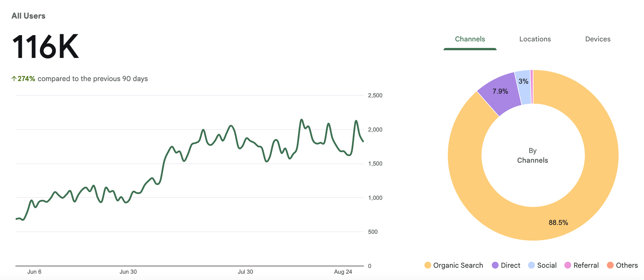This screenshot has width=644, height=280.
Task: Click the 116K total users figure
Action: point(45,47)
